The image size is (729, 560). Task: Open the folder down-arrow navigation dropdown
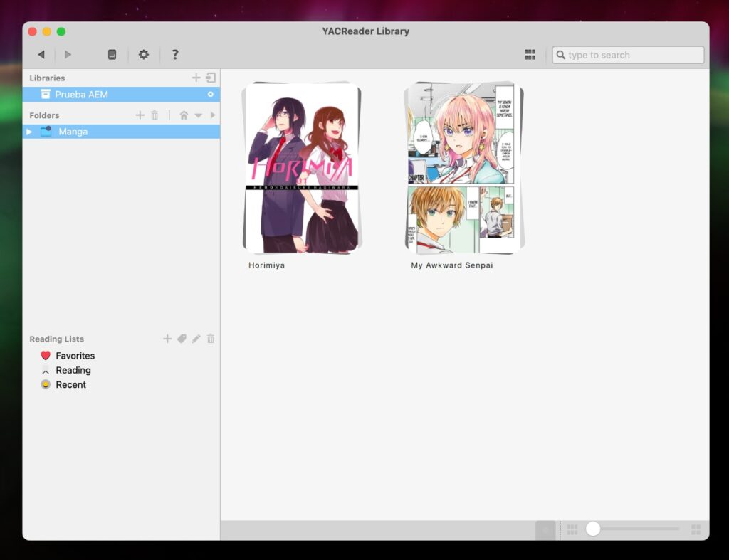(199, 115)
